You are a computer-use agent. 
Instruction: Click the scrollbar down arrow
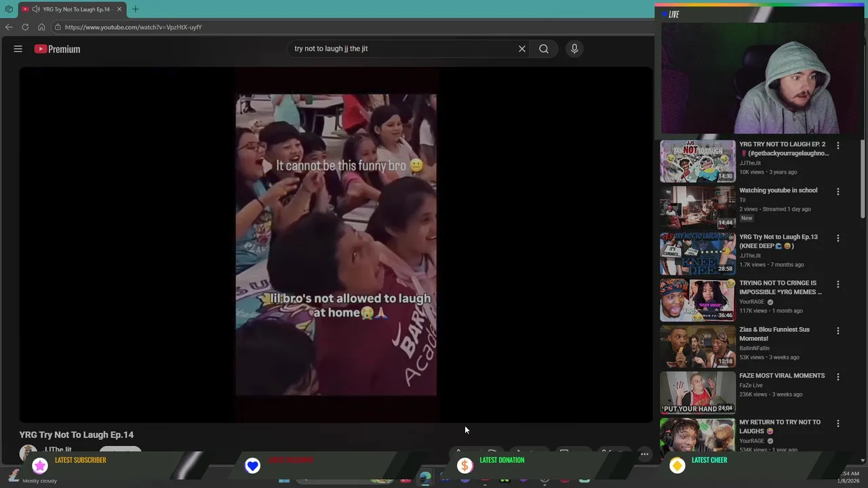tap(863, 460)
